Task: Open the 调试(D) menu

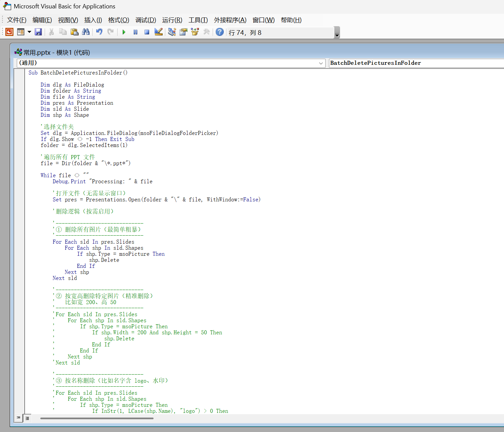Action: [x=145, y=20]
